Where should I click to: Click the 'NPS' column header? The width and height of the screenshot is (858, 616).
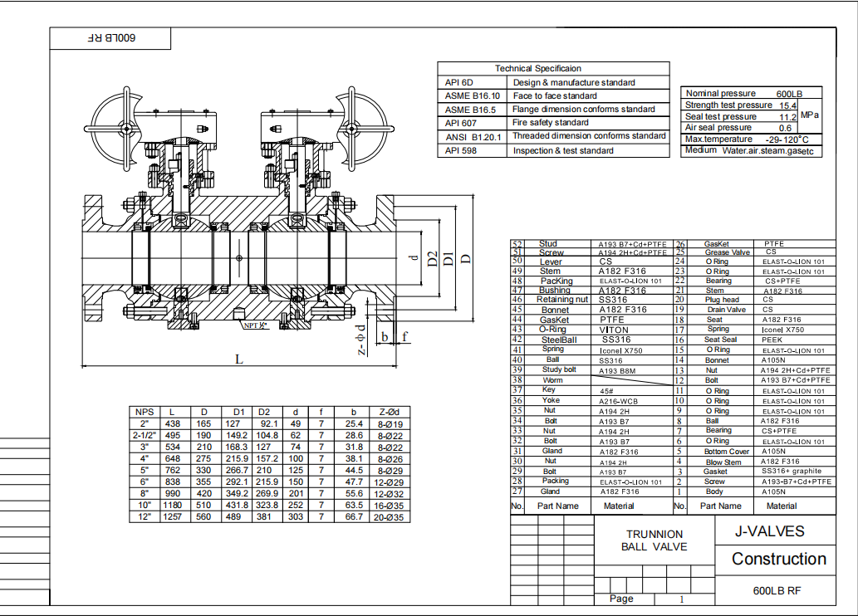145,412
